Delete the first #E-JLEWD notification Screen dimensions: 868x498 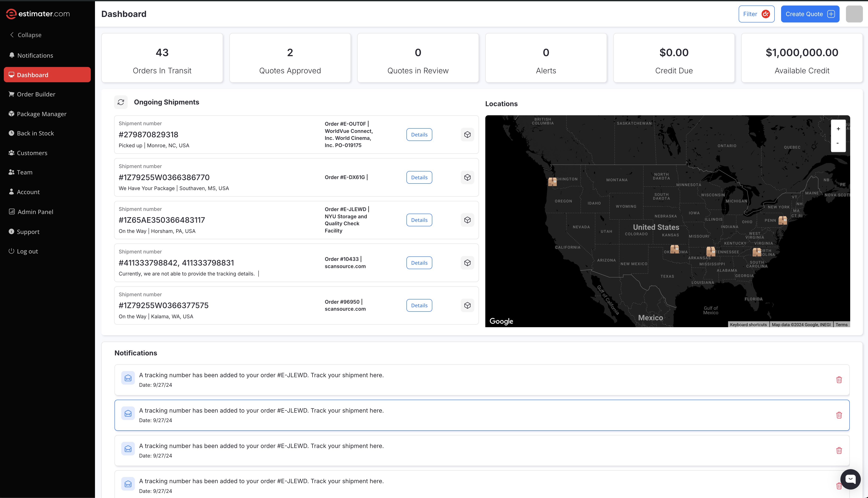(839, 380)
